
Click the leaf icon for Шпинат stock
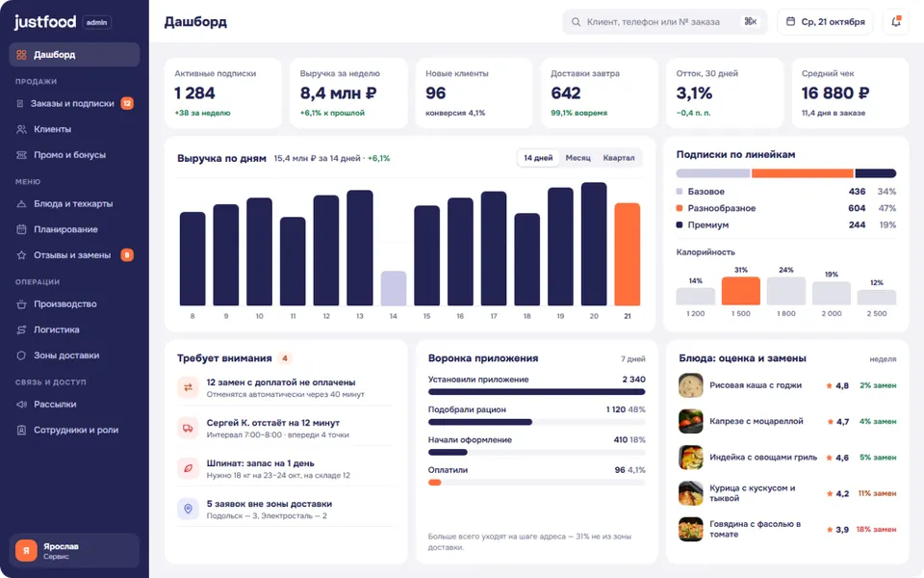[188, 468]
